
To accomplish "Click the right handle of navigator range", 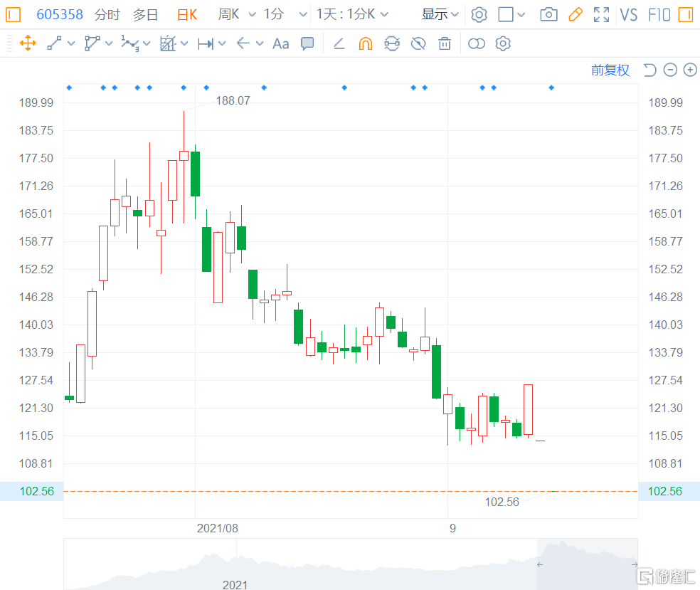I will 635,564.
